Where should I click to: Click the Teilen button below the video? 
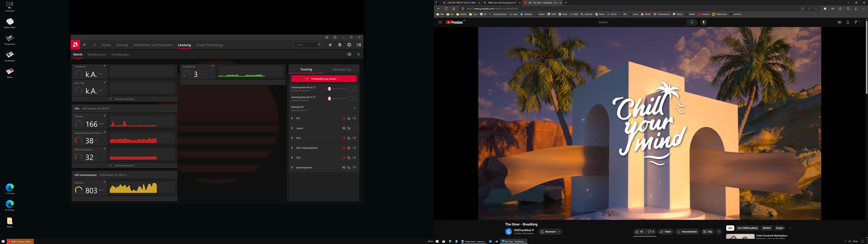click(x=665, y=232)
